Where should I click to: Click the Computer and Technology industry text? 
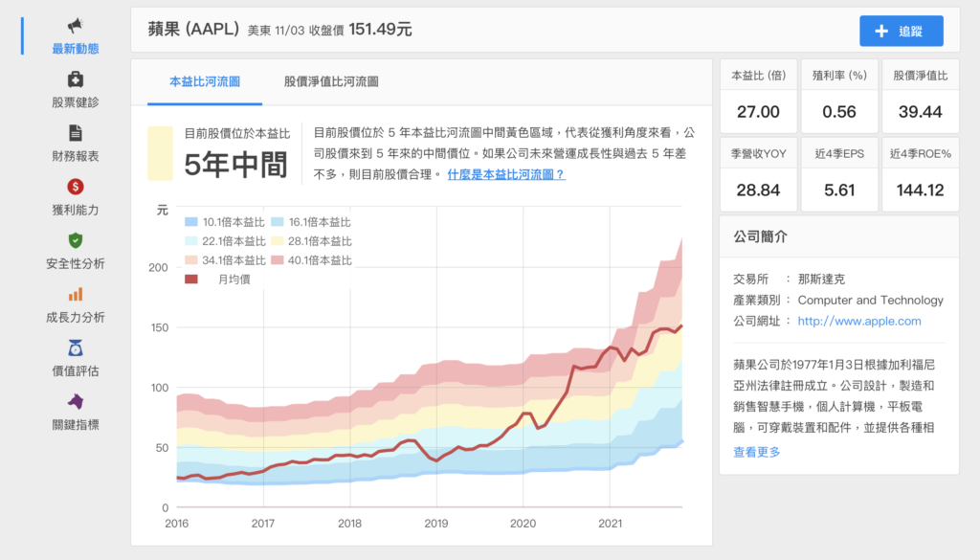click(871, 300)
